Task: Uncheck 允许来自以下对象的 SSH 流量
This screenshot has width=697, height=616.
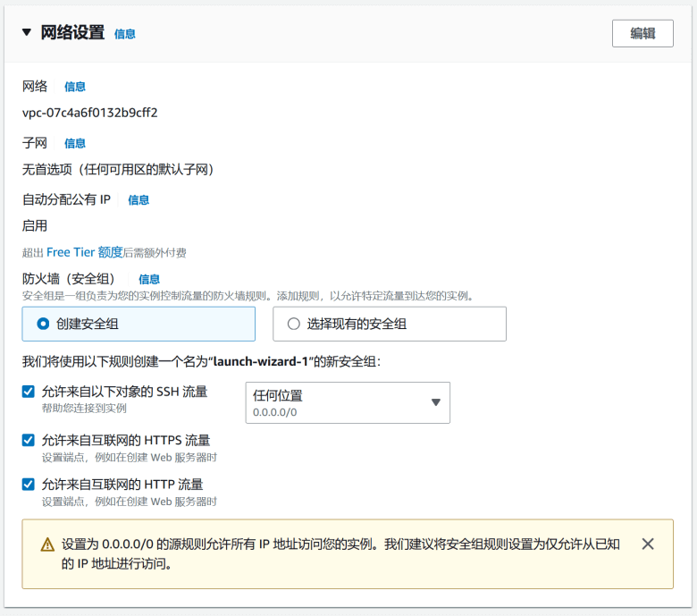Action: (x=28, y=392)
